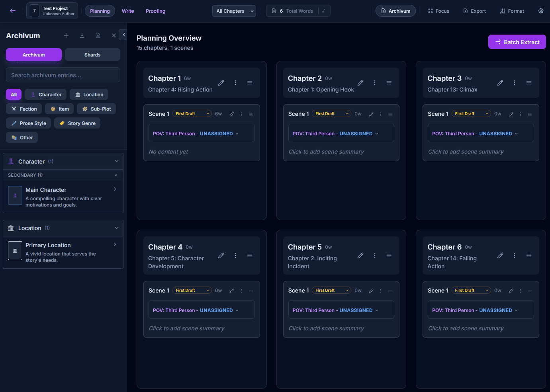The height and width of the screenshot is (392, 550).
Task: Expand Main Character entry arrow
Action: click(115, 189)
